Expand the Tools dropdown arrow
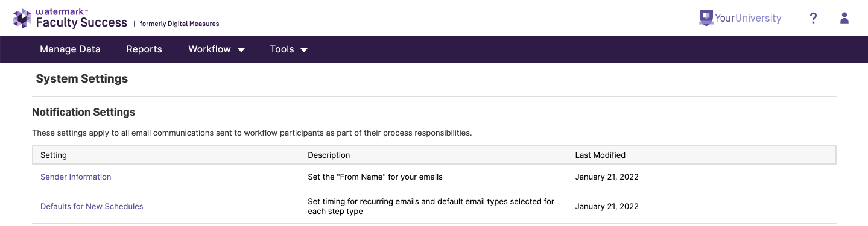The height and width of the screenshot is (226, 868). tap(304, 50)
